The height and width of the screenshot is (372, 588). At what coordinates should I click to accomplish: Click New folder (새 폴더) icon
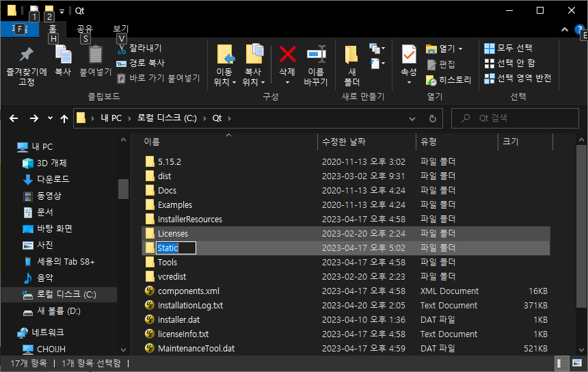351,55
